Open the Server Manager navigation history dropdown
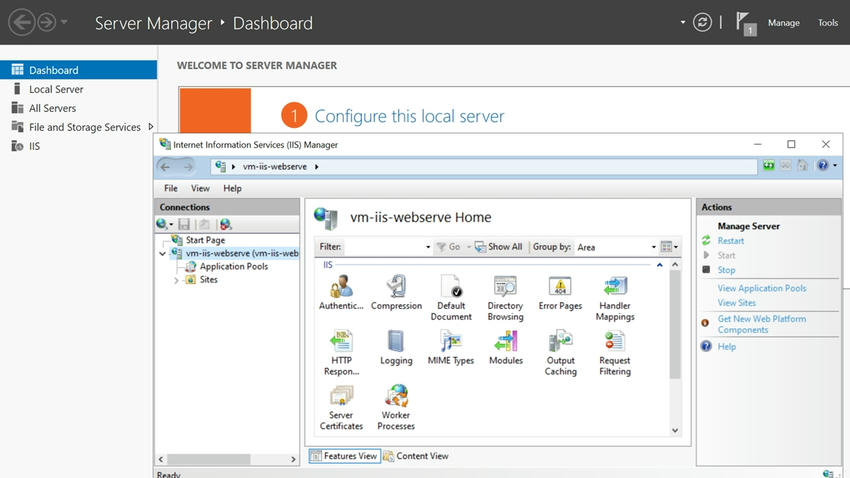This screenshot has width=850, height=478. coord(65,22)
